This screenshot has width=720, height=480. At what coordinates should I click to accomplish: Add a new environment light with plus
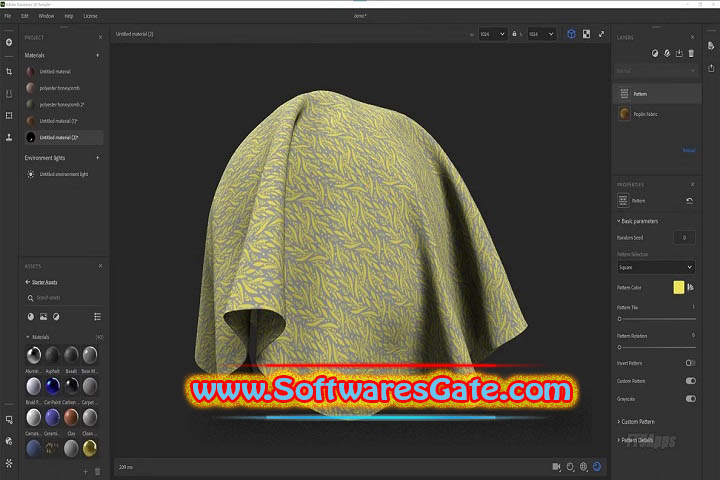[x=97, y=158]
